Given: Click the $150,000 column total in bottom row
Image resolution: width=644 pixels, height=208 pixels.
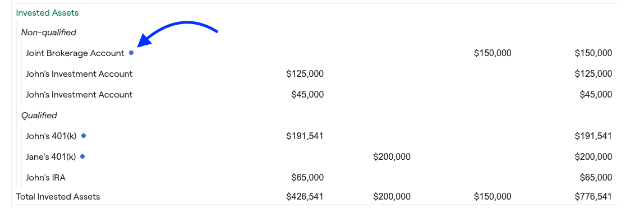Looking at the screenshot, I should [x=493, y=197].
